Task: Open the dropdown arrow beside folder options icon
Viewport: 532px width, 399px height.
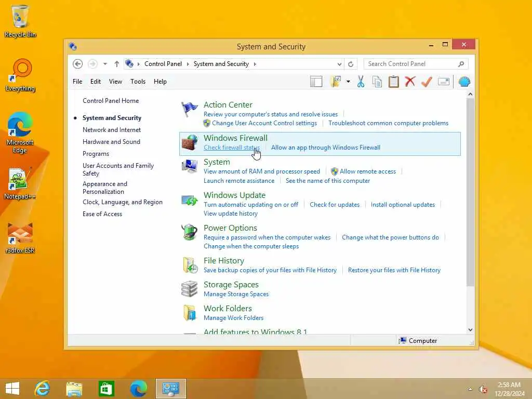Action: click(x=348, y=82)
